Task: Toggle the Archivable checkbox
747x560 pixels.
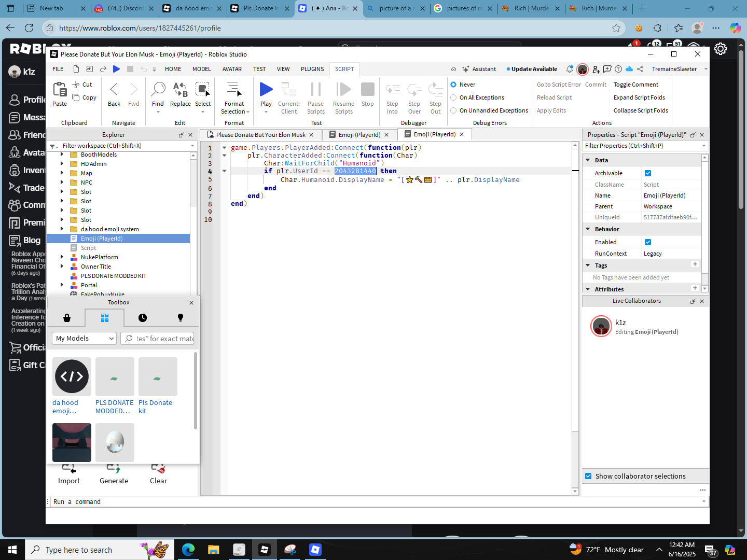Action: tap(648, 173)
